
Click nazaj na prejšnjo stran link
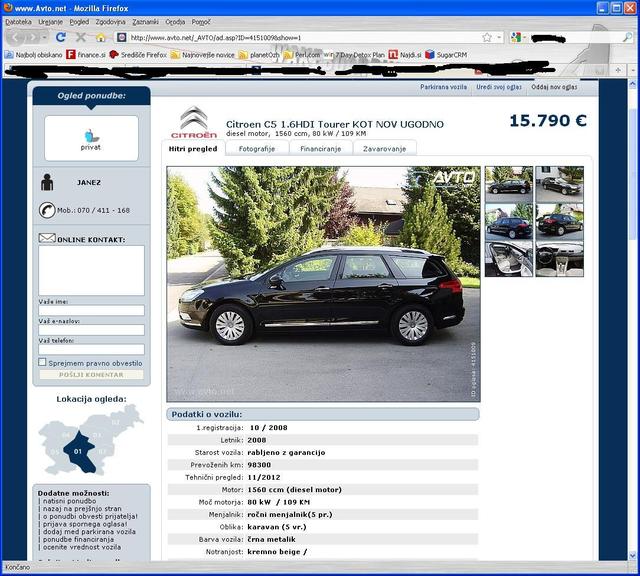82,509
